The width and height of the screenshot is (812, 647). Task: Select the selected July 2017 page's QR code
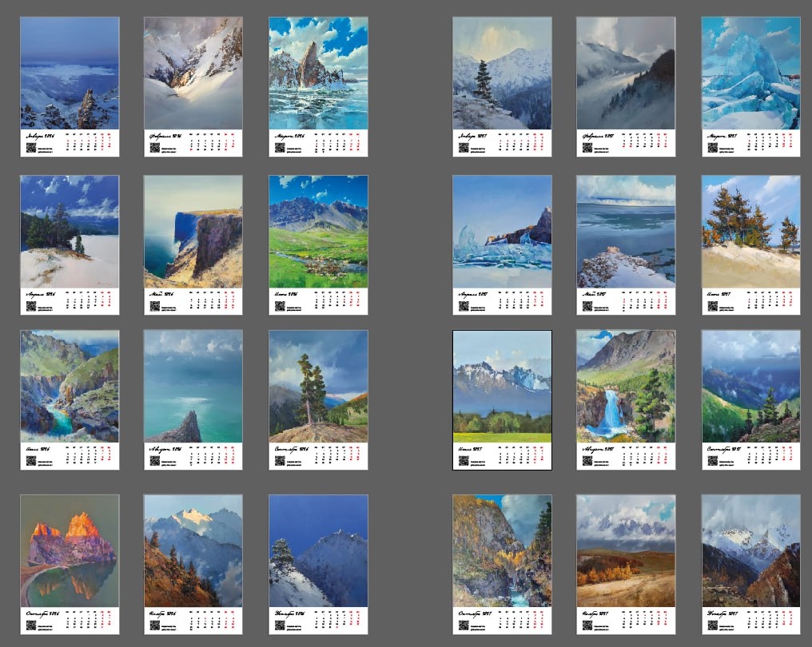464,462
